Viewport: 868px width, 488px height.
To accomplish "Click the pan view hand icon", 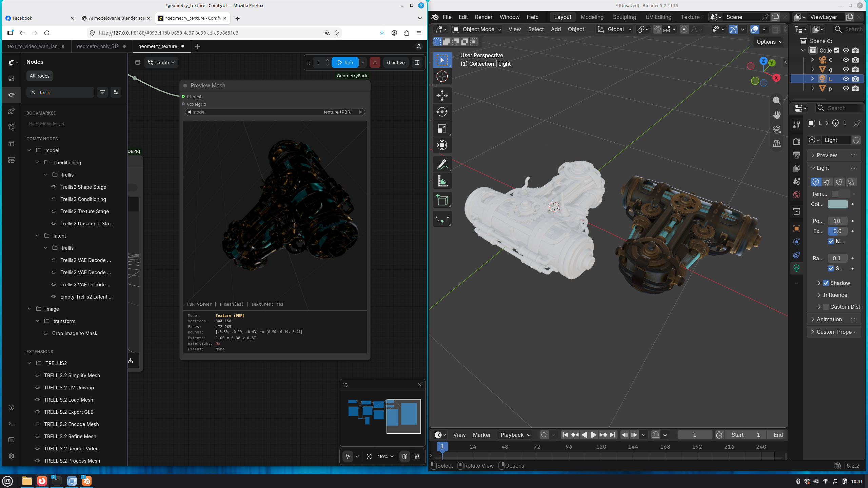I will tap(776, 115).
